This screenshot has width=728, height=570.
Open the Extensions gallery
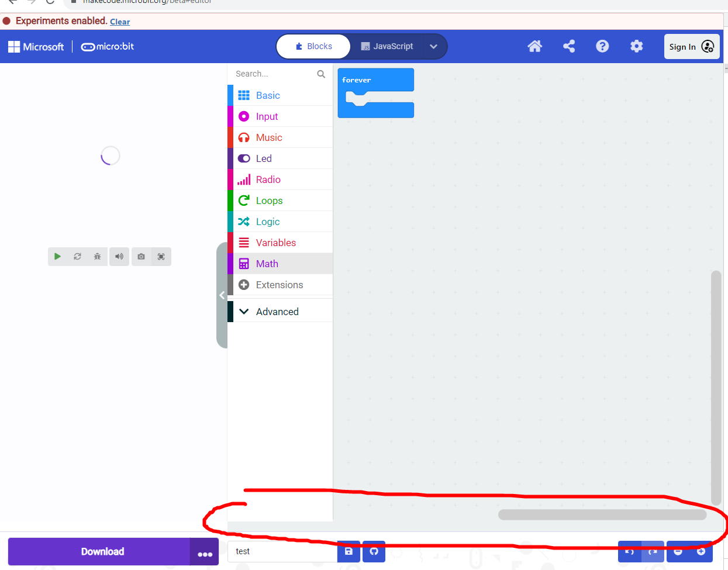point(280,285)
